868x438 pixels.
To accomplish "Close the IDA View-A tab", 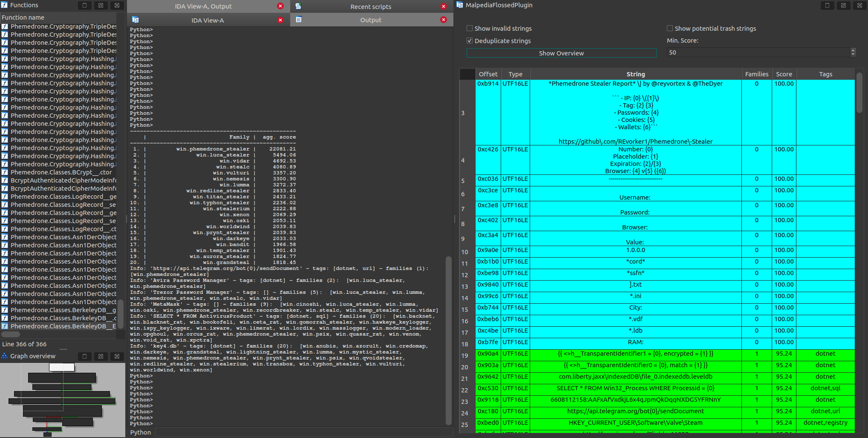I will [280, 20].
